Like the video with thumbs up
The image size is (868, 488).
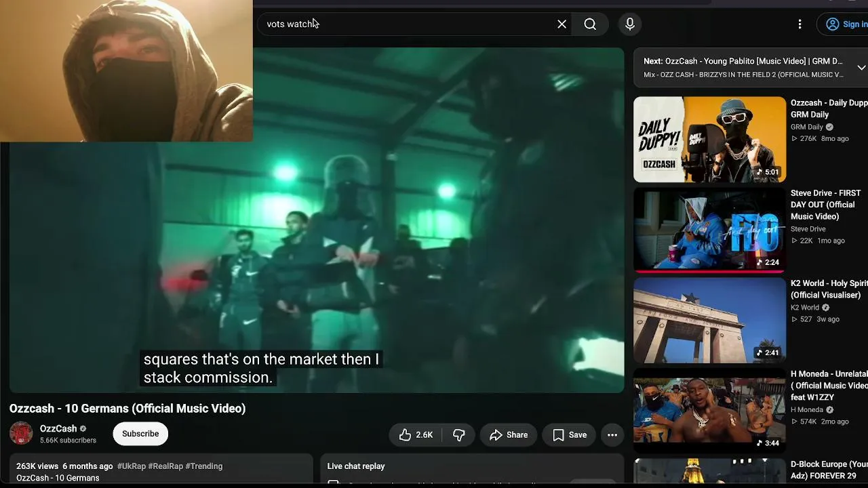point(416,435)
